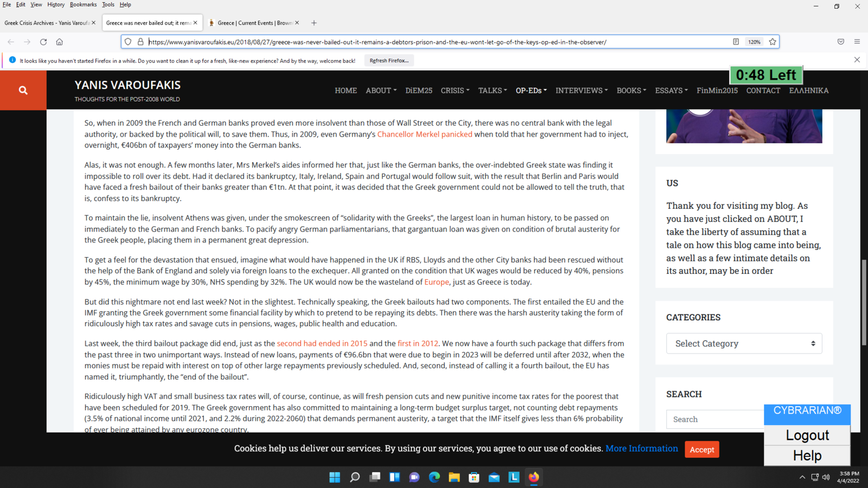Open Widgets from the taskbar
This screenshot has width=868, height=488.
pos(394,477)
